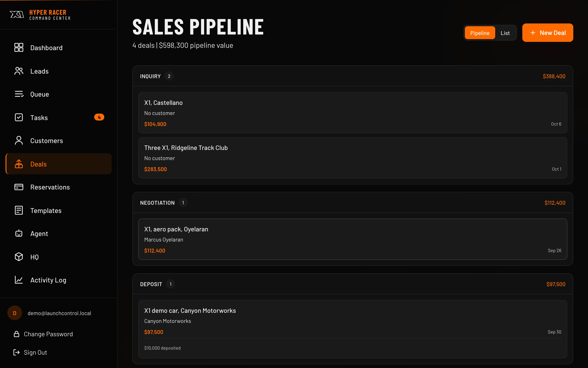This screenshot has width=588, height=368.
Task: Open the Templates label in sidebar
Action: (x=46, y=210)
